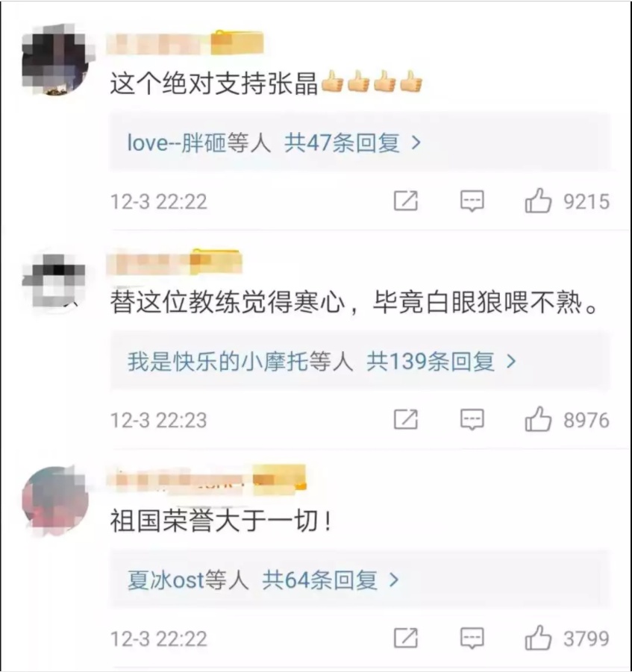Open 夏冰ost profile link
Viewport: 632px width, 672px height.
pos(166,580)
